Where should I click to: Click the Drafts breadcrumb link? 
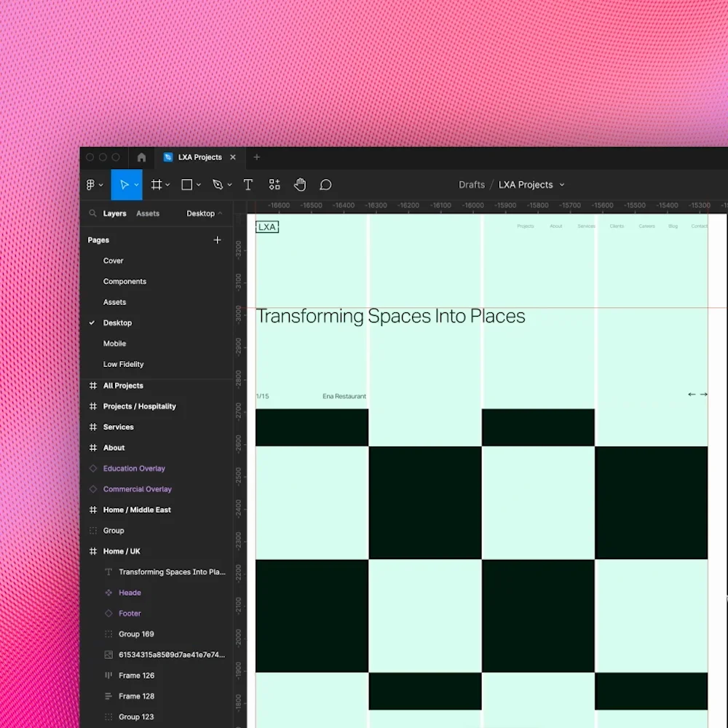click(472, 185)
